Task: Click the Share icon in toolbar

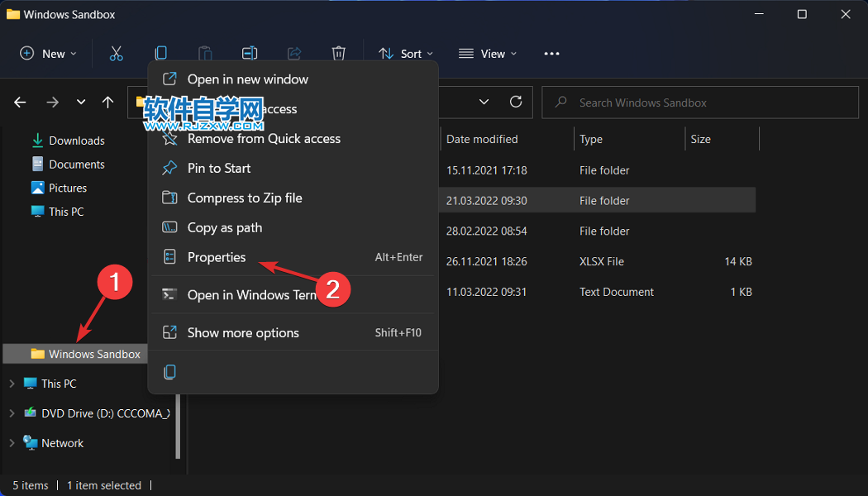Action: (x=294, y=54)
